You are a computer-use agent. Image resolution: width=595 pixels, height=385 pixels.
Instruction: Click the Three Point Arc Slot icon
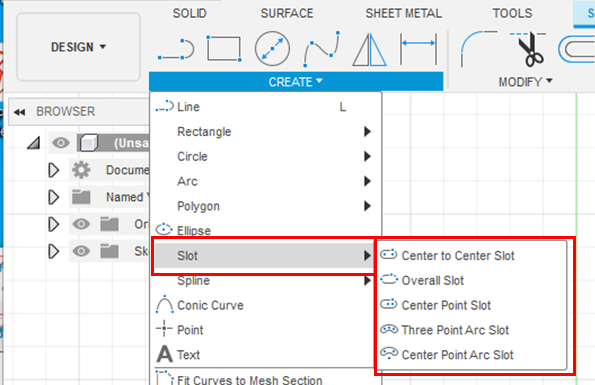pos(389,329)
